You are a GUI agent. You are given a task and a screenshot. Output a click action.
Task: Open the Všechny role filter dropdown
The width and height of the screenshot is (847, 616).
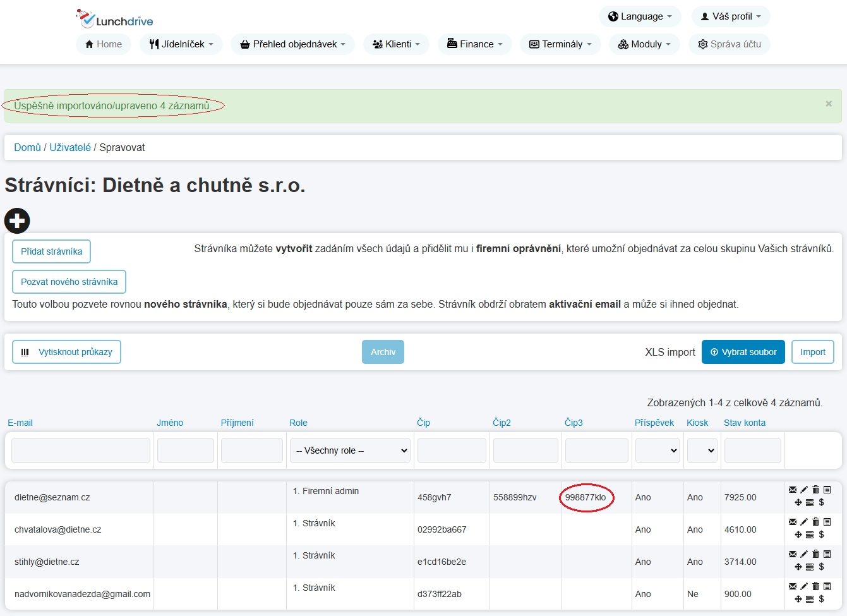[350, 450]
